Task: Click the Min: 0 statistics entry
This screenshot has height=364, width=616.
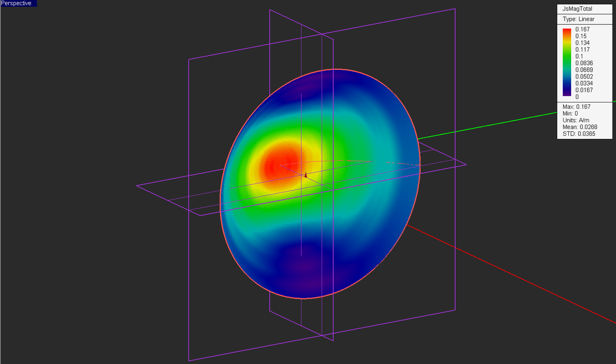Action: pyautogui.click(x=572, y=113)
